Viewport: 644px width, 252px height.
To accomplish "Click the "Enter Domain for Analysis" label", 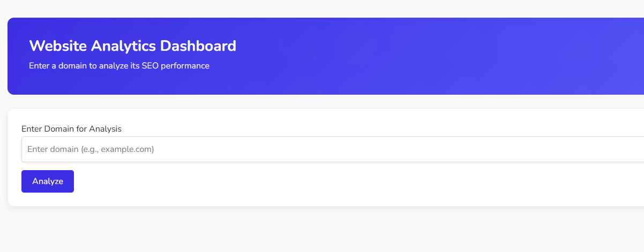I will pyautogui.click(x=71, y=129).
